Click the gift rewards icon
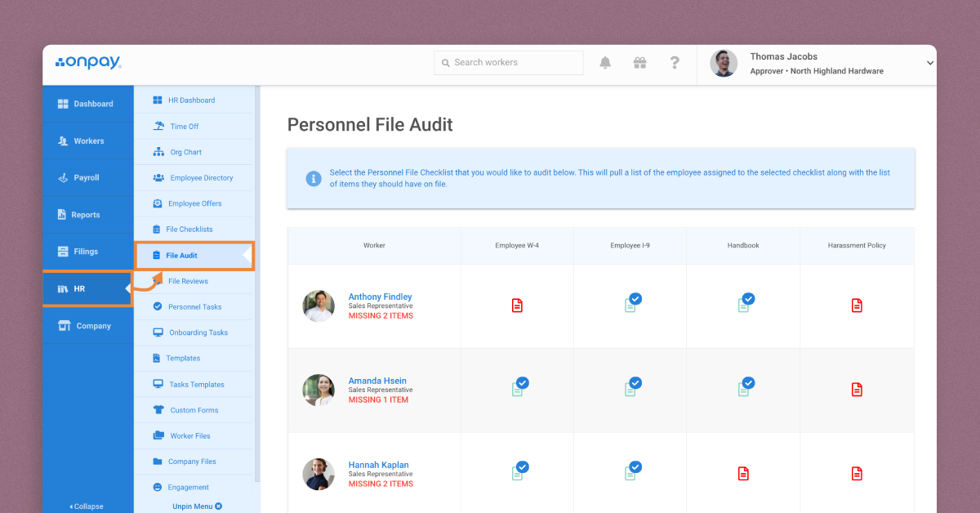 640,63
